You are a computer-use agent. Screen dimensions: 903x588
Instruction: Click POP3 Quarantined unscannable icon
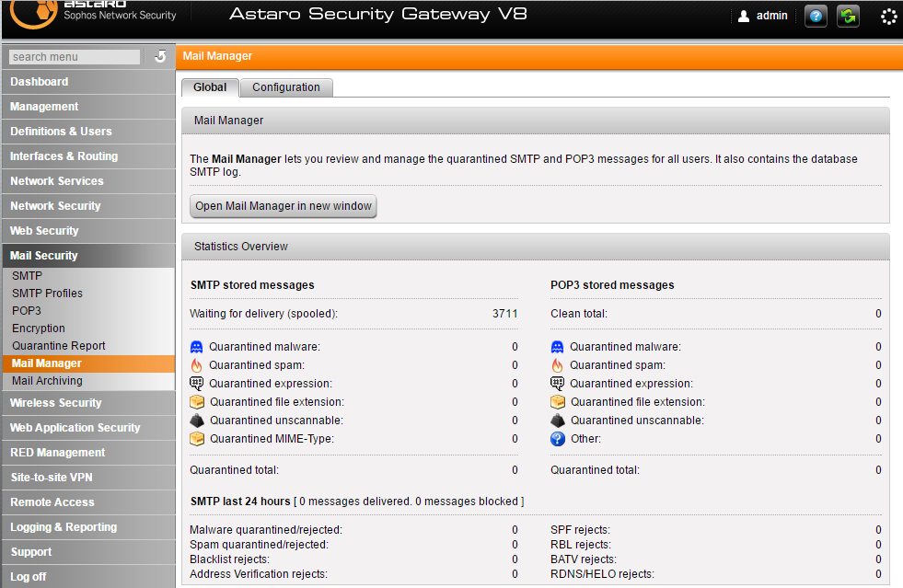(x=558, y=421)
